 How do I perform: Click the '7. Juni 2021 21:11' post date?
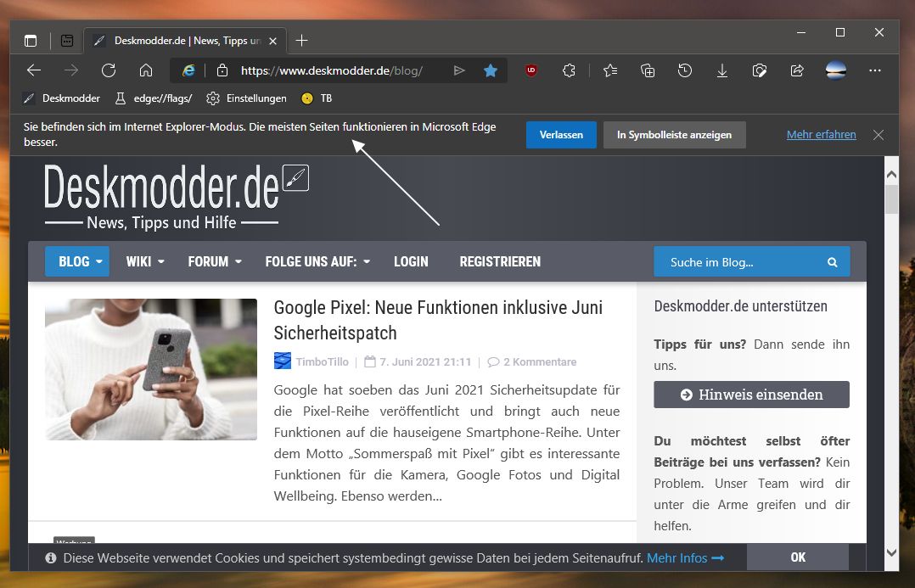(x=425, y=361)
